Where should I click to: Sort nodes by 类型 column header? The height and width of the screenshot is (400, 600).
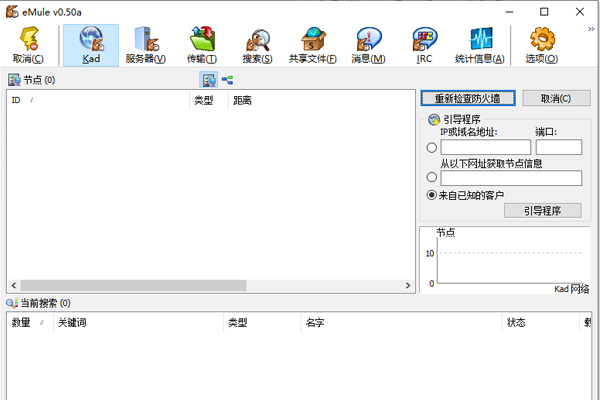(209, 100)
